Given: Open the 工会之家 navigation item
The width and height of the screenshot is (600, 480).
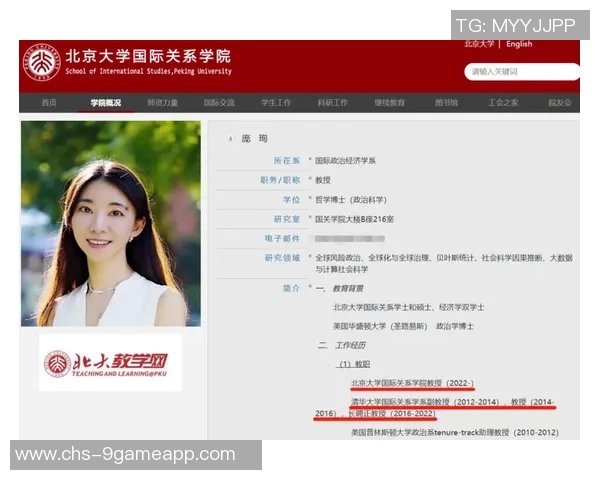Looking at the screenshot, I should [x=503, y=103].
